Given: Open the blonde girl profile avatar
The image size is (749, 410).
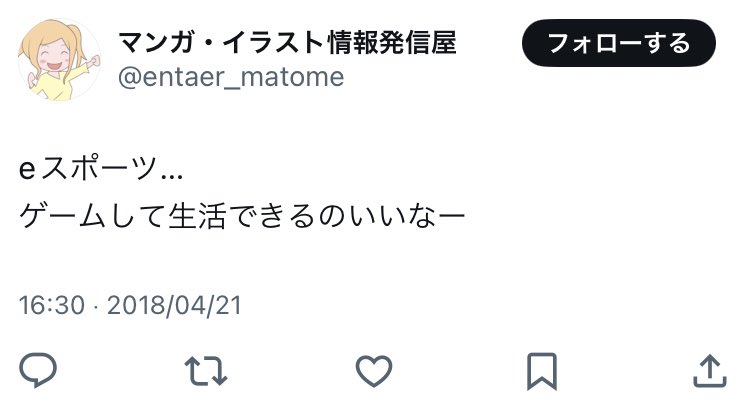Looking at the screenshot, I should click(59, 60).
